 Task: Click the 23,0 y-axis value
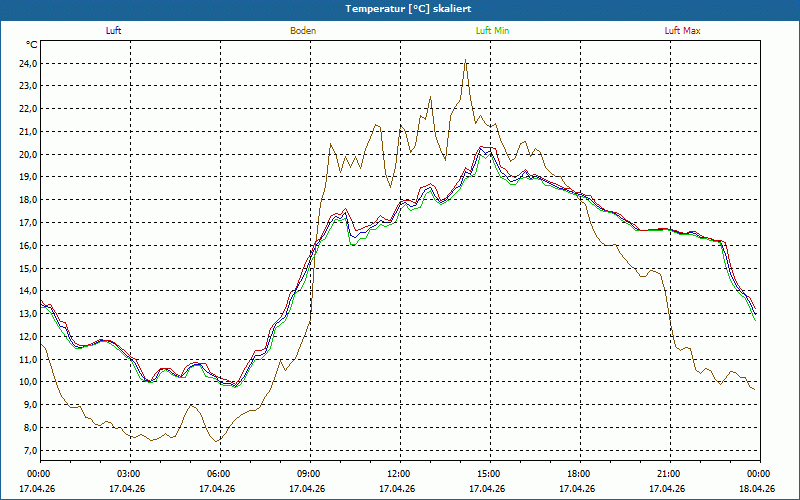28,86
